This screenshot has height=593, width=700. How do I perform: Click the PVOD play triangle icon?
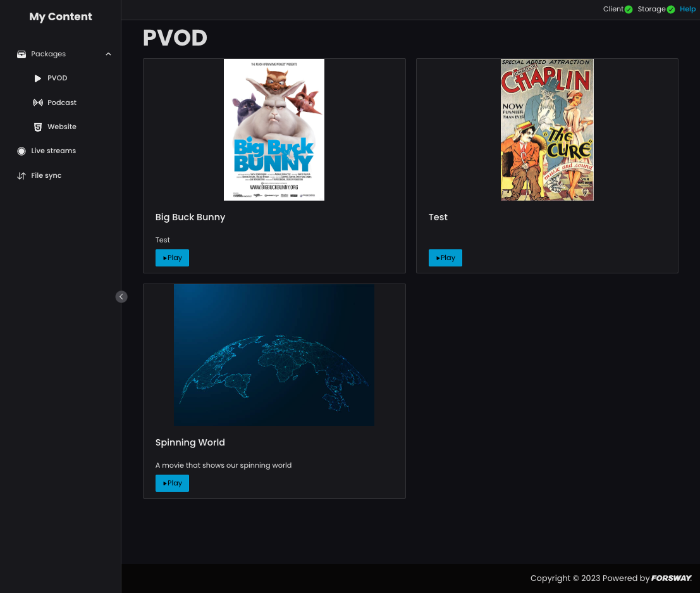coord(38,78)
